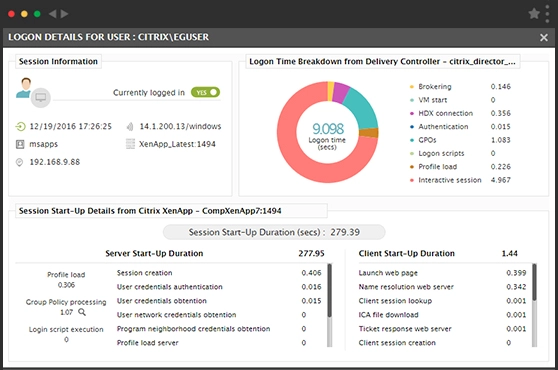This screenshot has height=370, width=558.
Task: Click the location pin icon near 192.168.9.88
Action: (x=20, y=162)
